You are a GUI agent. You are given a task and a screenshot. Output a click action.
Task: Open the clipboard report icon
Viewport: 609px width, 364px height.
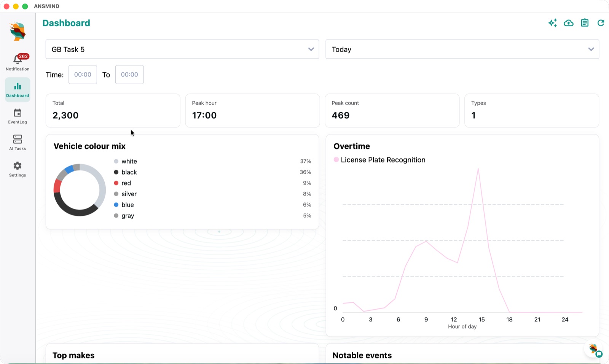585,23
